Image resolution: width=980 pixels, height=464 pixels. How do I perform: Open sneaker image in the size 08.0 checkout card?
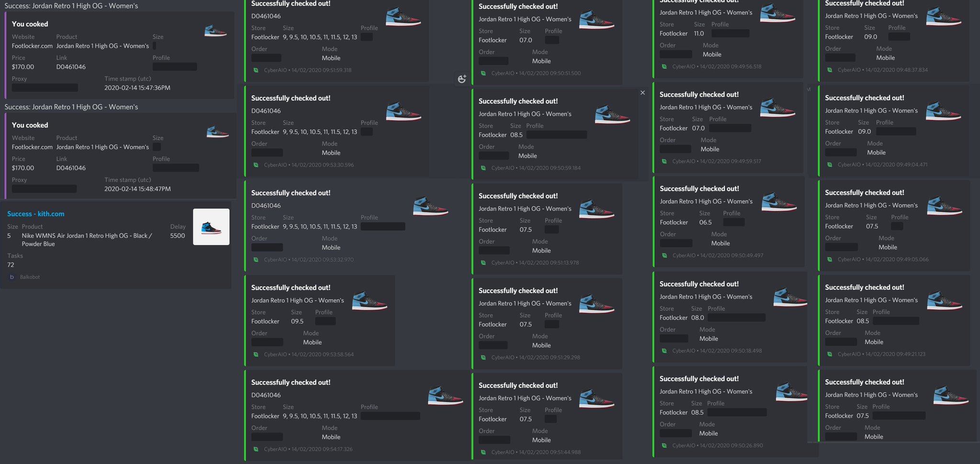[791, 297]
